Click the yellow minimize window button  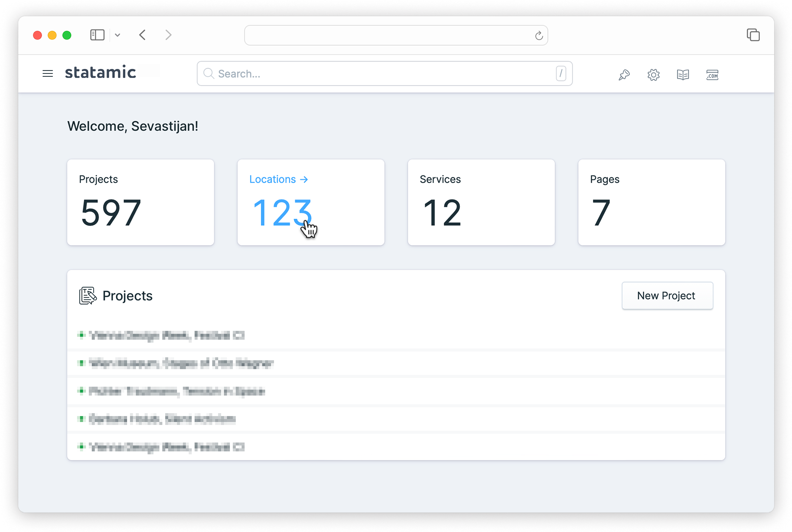tap(52, 35)
